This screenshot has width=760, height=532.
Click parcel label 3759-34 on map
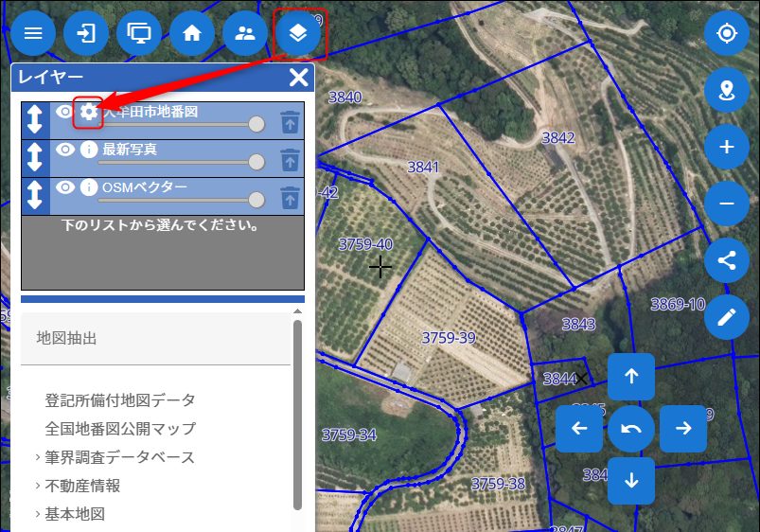click(x=349, y=435)
